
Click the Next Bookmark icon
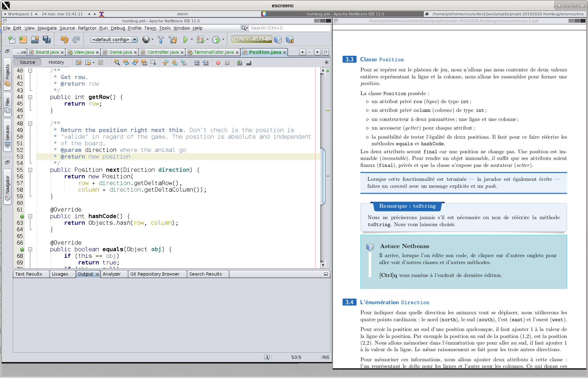(x=175, y=62)
